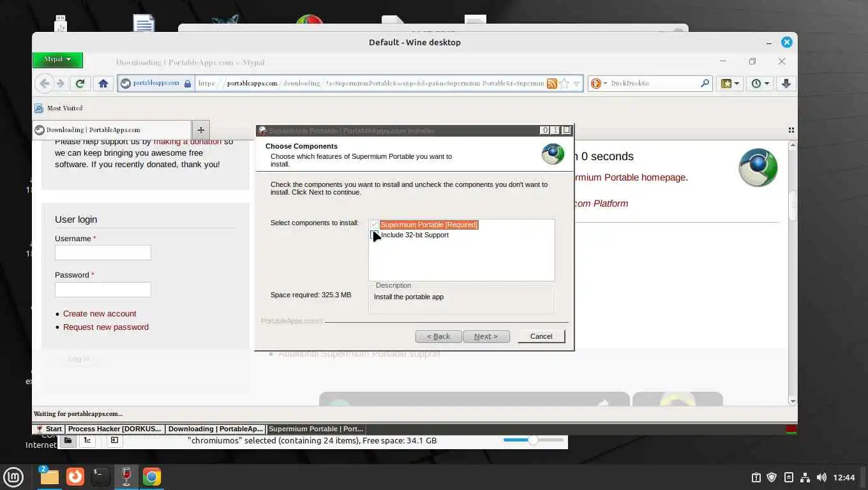Click the search magnifier icon

(705, 83)
